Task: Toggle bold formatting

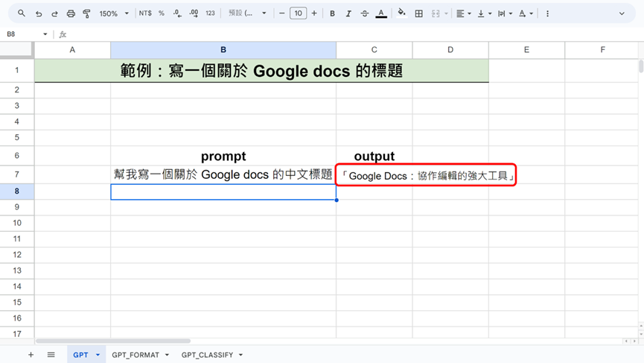Action: (332, 13)
